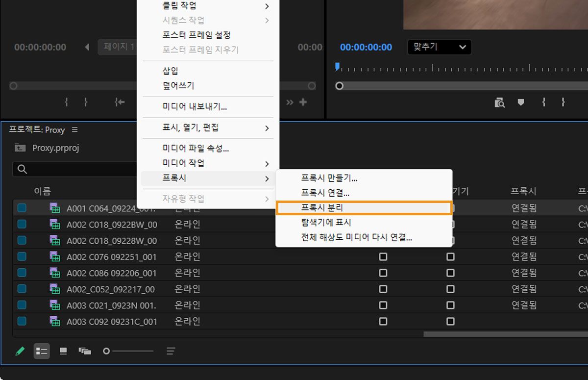Check the checkbox in A003 C092 row
This screenshot has height=380, width=588.
coord(383,321)
